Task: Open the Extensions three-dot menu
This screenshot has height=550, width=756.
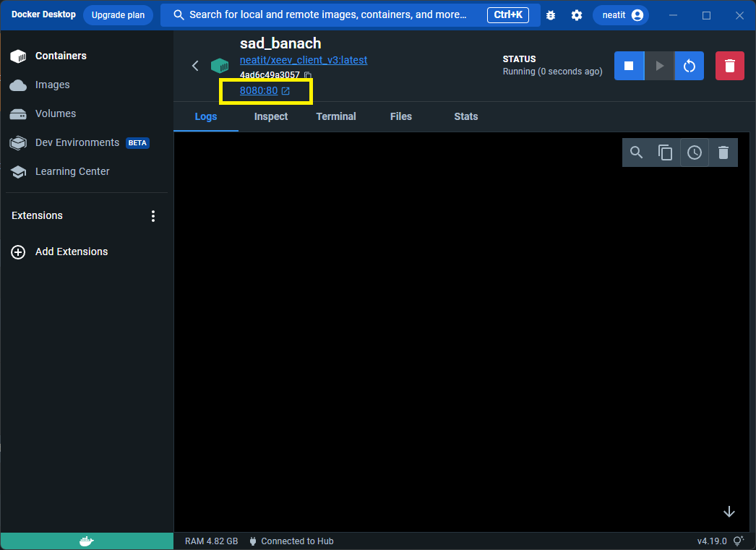Action: tap(153, 216)
